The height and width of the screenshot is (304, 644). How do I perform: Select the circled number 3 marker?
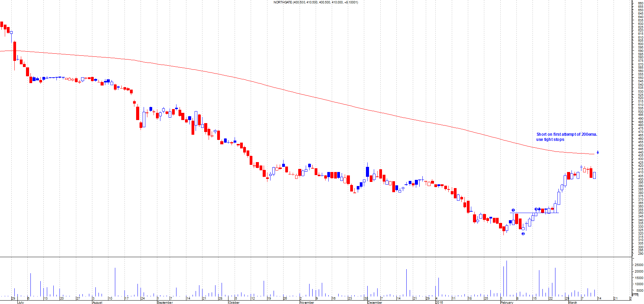536,209
